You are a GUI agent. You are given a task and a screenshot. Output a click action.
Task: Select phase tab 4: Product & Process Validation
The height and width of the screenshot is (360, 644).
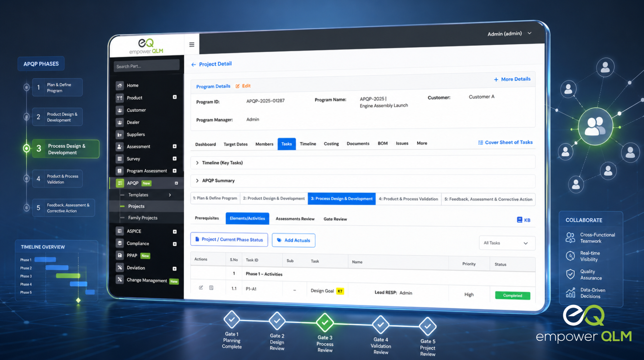click(408, 199)
